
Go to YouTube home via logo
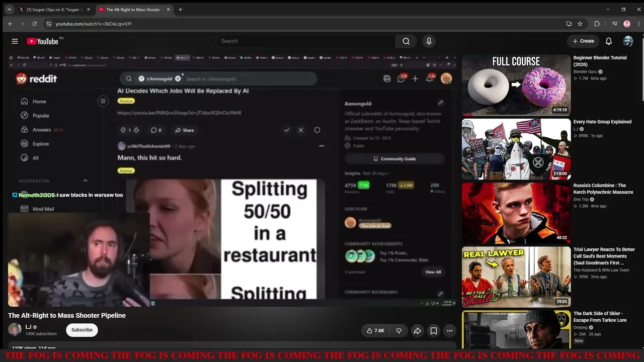coord(43,41)
